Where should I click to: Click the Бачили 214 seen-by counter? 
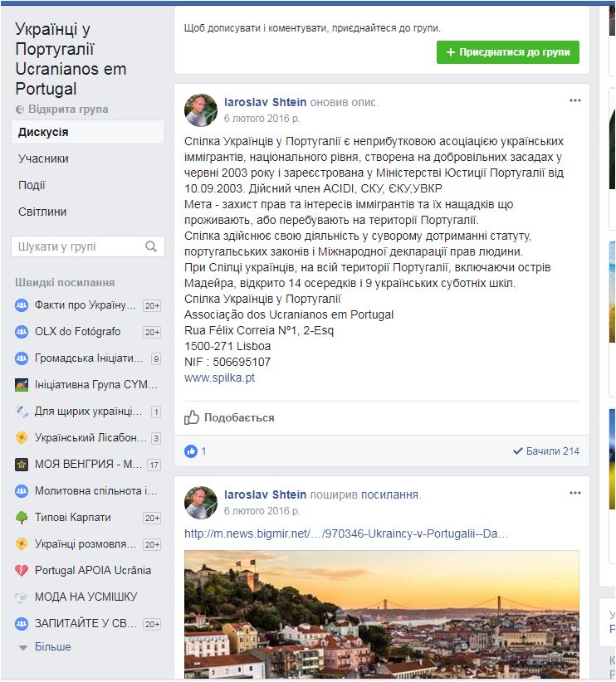point(546,451)
